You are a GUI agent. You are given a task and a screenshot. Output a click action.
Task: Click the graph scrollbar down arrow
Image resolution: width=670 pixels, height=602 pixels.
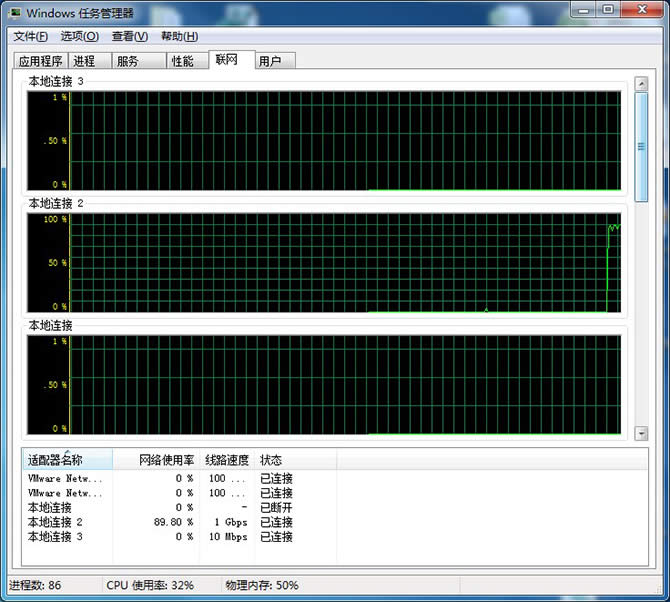pos(642,433)
